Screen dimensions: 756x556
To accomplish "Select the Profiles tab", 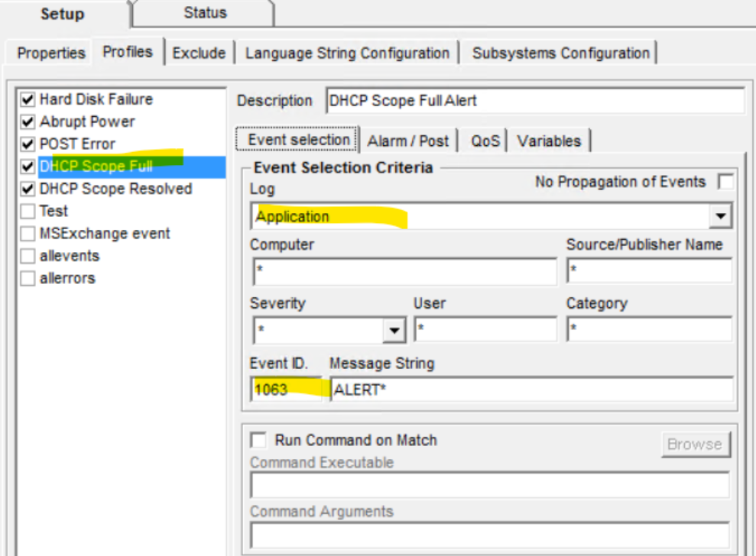I will click(x=128, y=52).
